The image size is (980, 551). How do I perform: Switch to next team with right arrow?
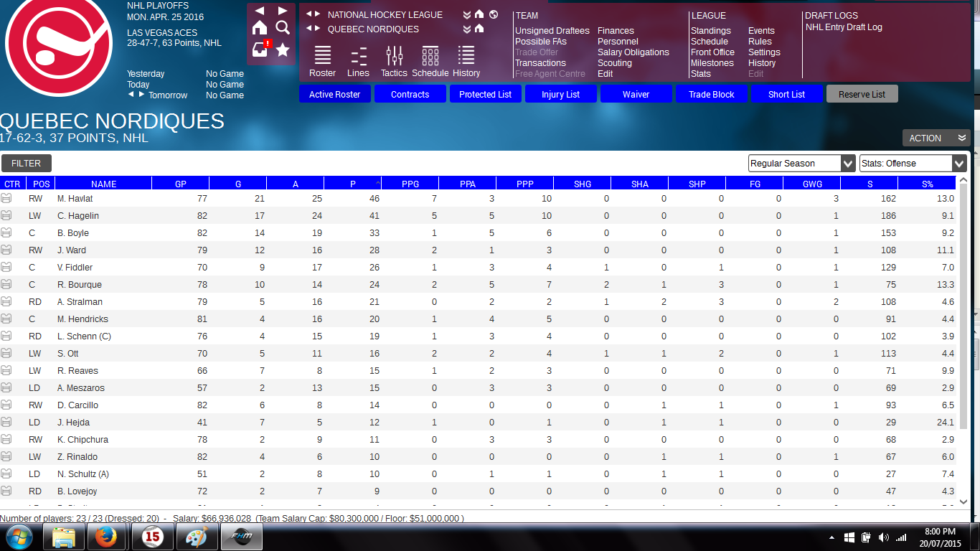317,29
